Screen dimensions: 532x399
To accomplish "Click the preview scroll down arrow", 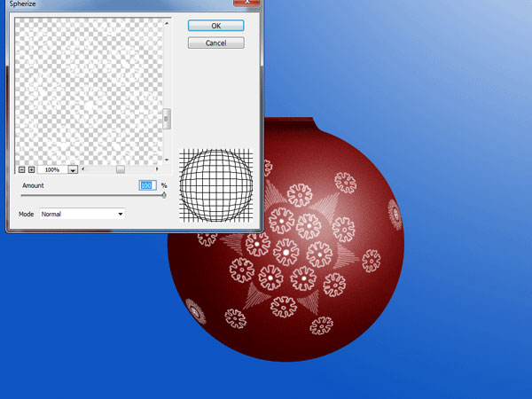I will pos(167,160).
